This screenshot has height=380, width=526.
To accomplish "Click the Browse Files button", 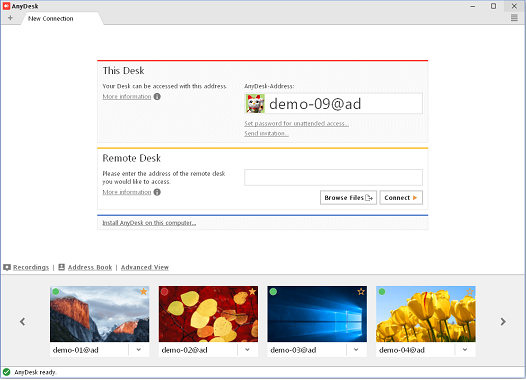I will coord(348,198).
